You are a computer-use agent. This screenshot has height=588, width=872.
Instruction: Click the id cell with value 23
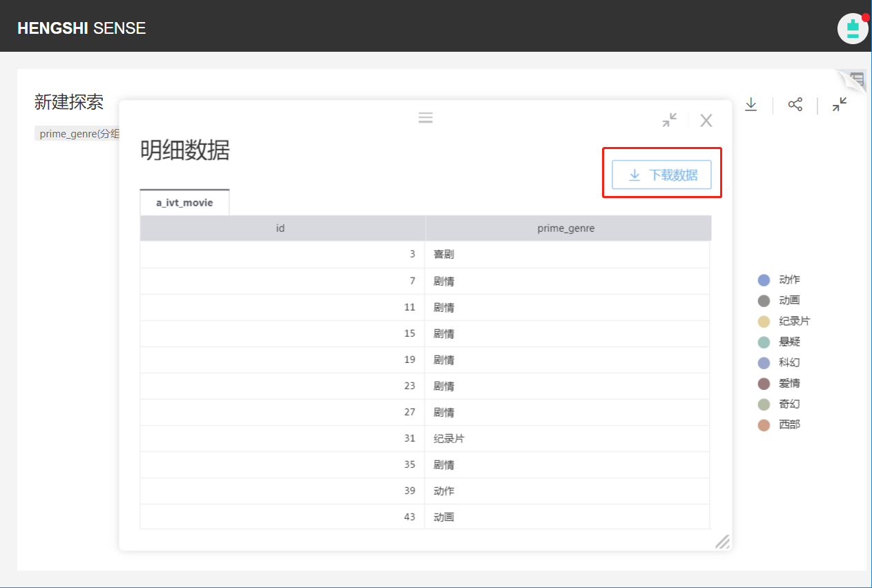click(282, 386)
